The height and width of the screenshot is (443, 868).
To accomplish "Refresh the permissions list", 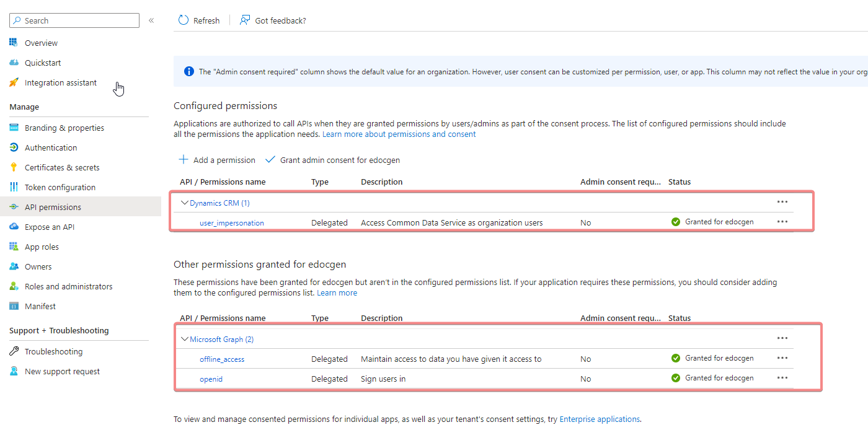I will pos(198,20).
